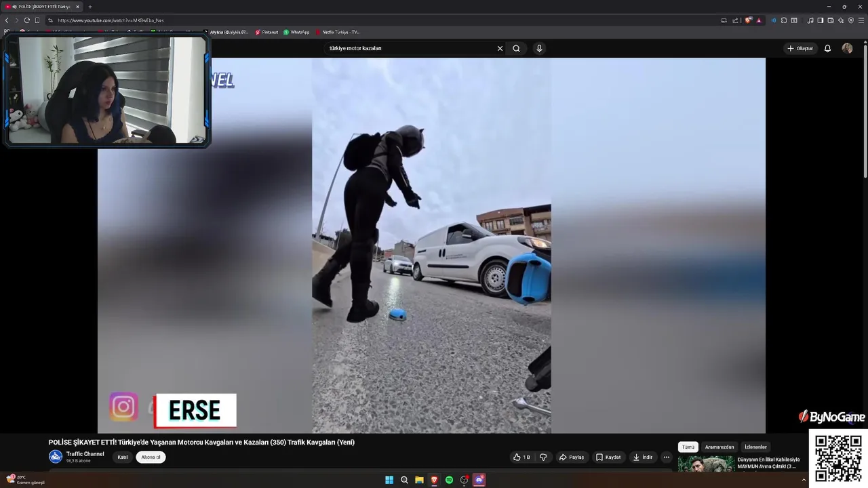The width and height of the screenshot is (868, 488).
Task: Open the weather widget on the taskbar
Action: tap(26, 480)
